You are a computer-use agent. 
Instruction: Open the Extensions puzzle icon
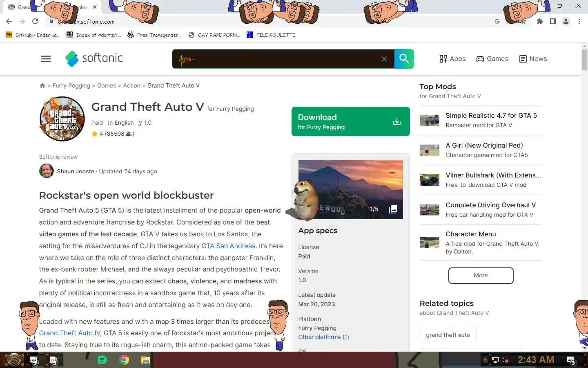540,21
